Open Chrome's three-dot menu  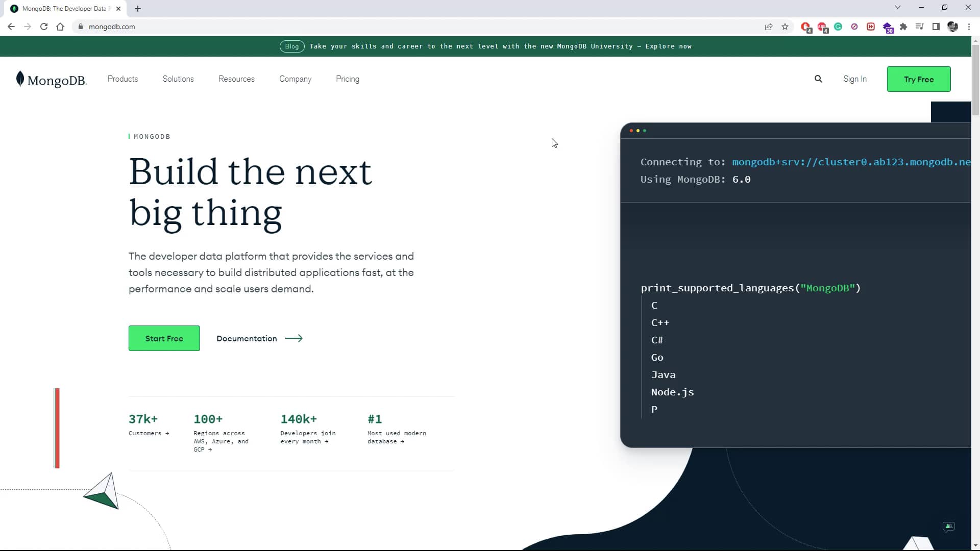(x=969, y=27)
